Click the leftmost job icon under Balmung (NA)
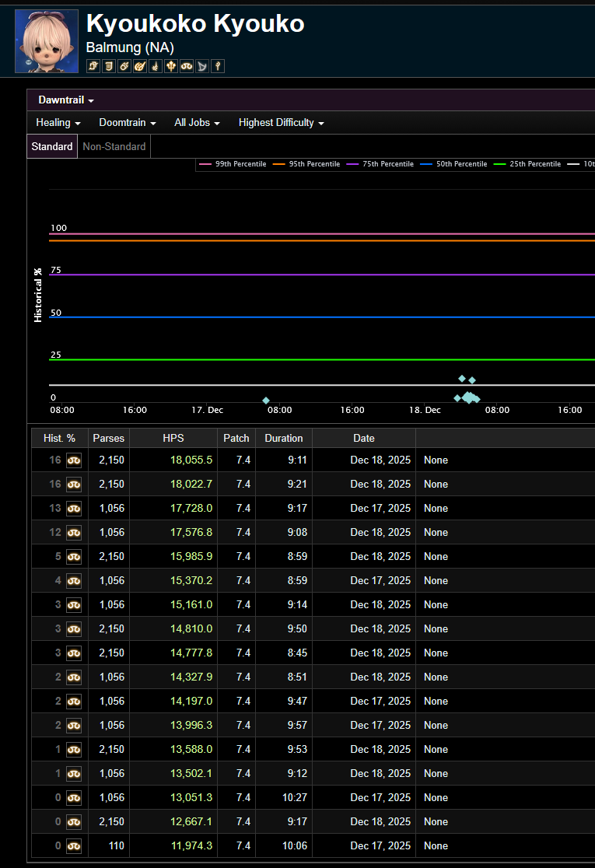Image resolution: width=595 pixels, height=868 pixels. tap(93, 67)
